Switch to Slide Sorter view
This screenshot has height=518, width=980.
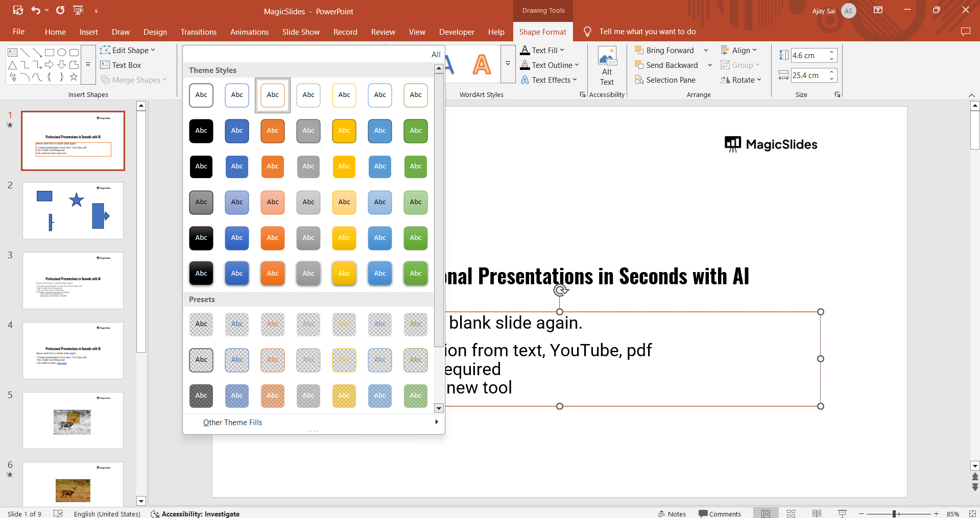[791, 513]
